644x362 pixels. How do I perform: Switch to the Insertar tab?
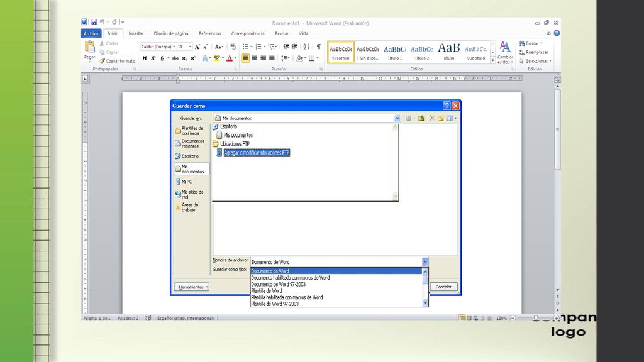[x=136, y=34]
